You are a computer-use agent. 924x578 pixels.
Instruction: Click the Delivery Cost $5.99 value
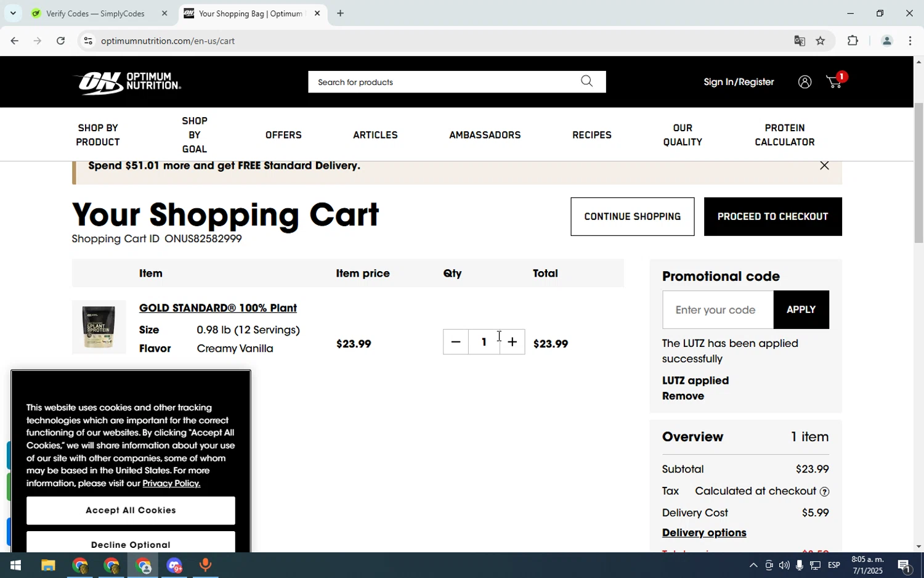[815, 513]
